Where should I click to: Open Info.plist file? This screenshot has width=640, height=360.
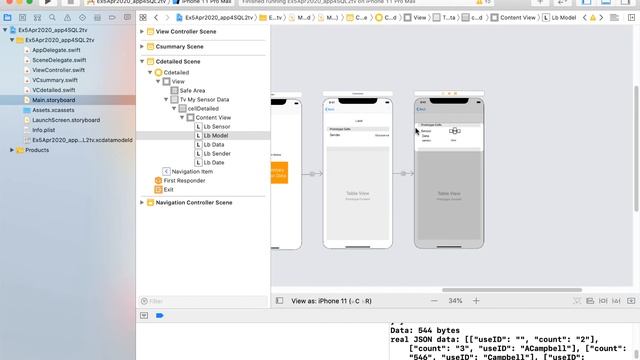coord(44,130)
